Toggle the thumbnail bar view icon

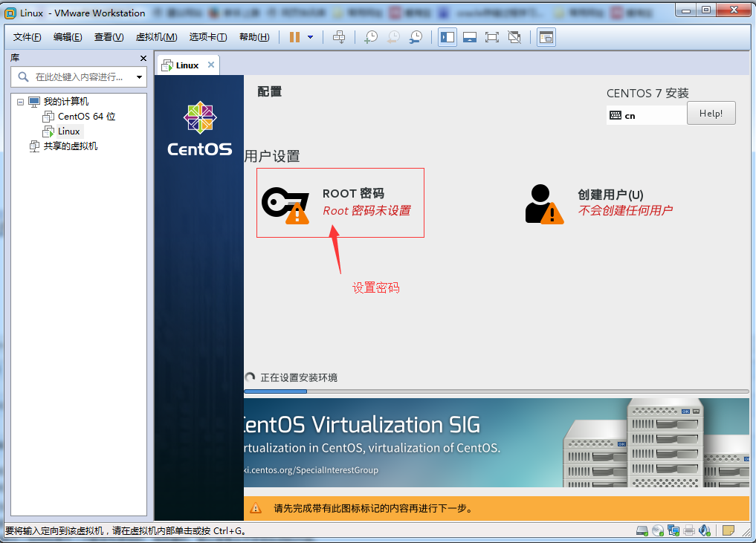tap(470, 37)
